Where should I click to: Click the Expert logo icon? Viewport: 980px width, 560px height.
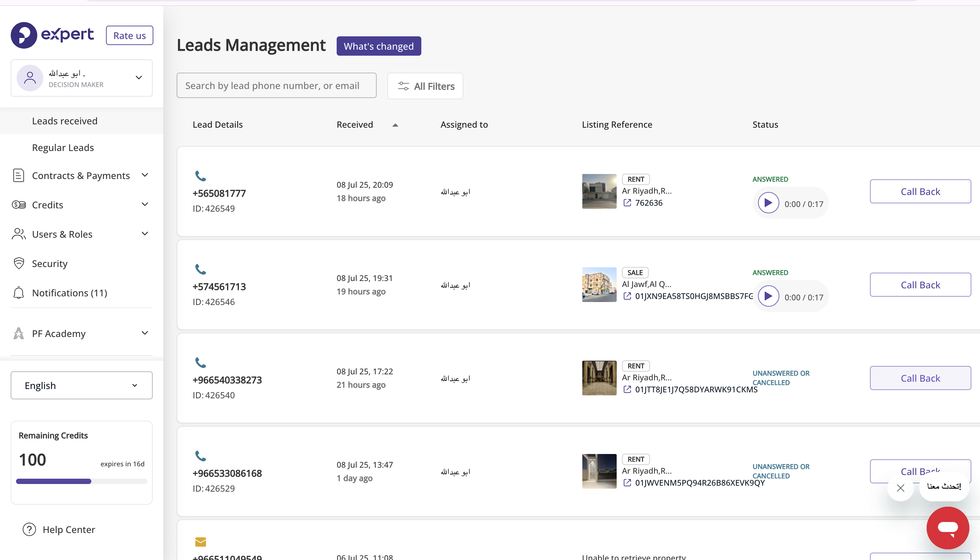tap(24, 35)
